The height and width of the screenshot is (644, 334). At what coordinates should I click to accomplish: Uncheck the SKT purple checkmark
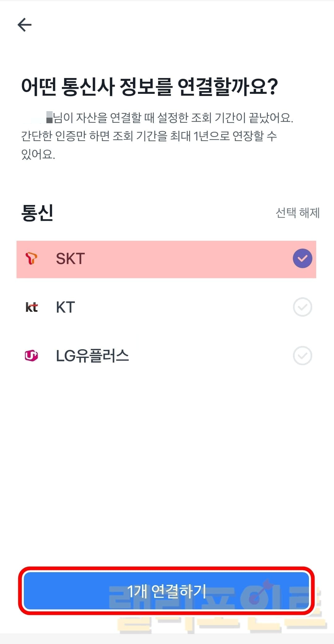click(302, 259)
